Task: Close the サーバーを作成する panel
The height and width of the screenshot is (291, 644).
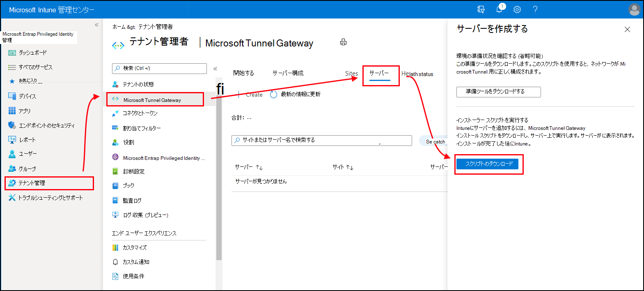Action: tap(627, 30)
